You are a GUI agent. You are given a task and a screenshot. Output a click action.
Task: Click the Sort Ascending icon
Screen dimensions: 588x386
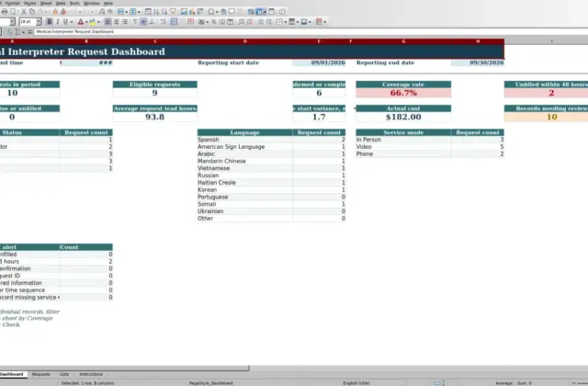pyautogui.click(x=156, y=12)
